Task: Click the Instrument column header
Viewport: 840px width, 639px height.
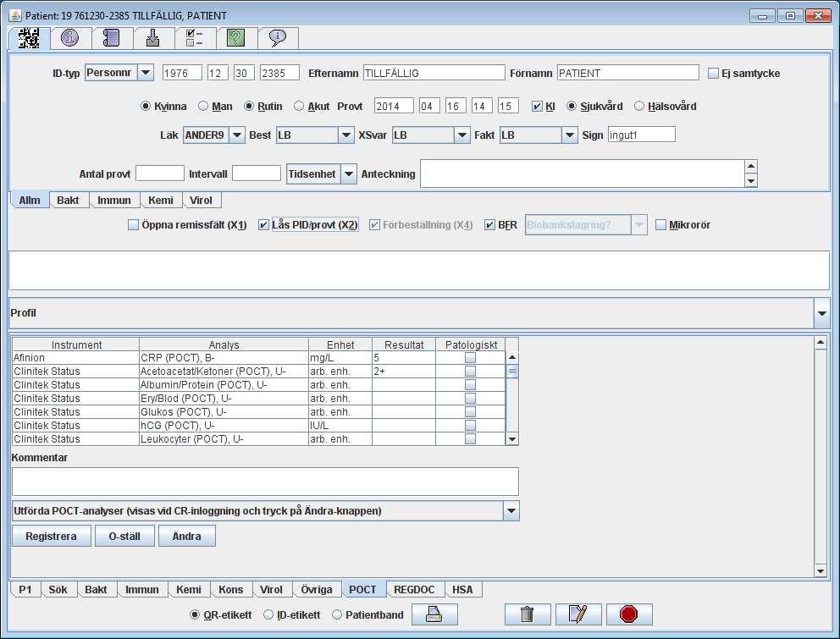Action: pyautogui.click(x=76, y=345)
